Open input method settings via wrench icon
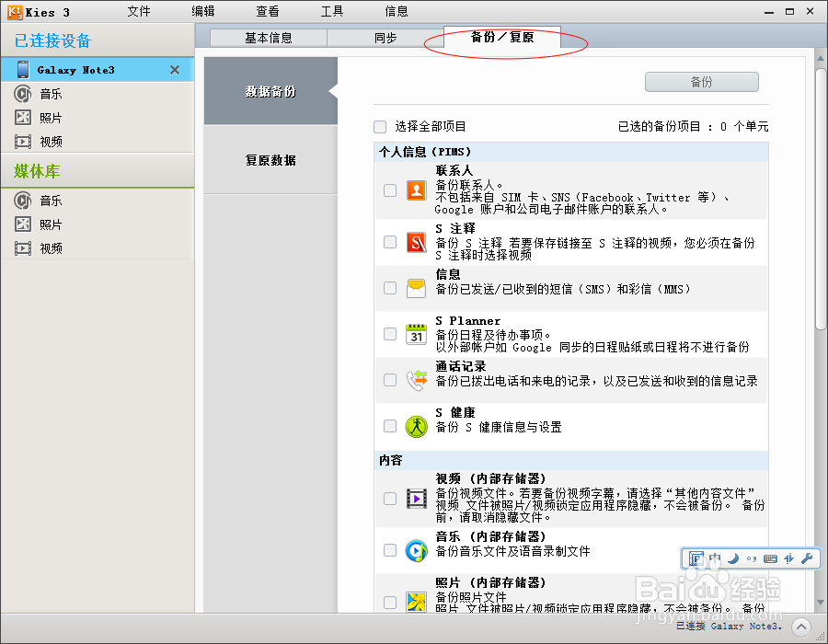Screen dimensions: 828x644 click(808, 558)
